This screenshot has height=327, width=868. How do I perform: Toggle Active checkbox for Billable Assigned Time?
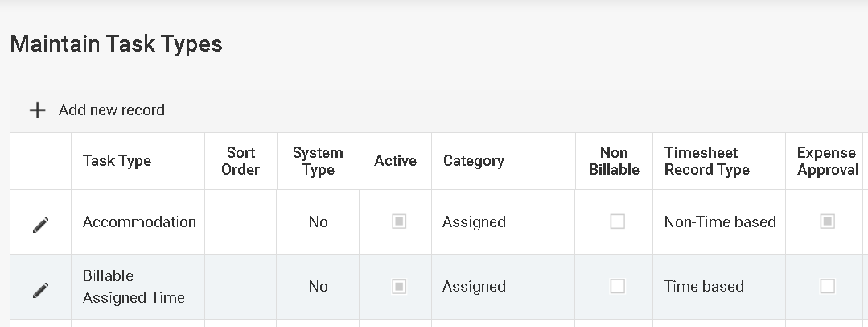point(399,286)
